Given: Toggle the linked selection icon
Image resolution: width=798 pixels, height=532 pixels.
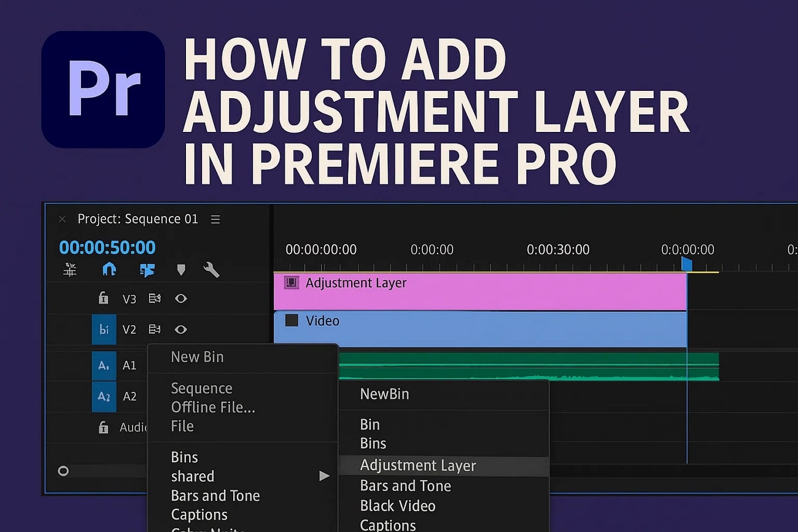Looking at the screenshot, I should 70,269.
